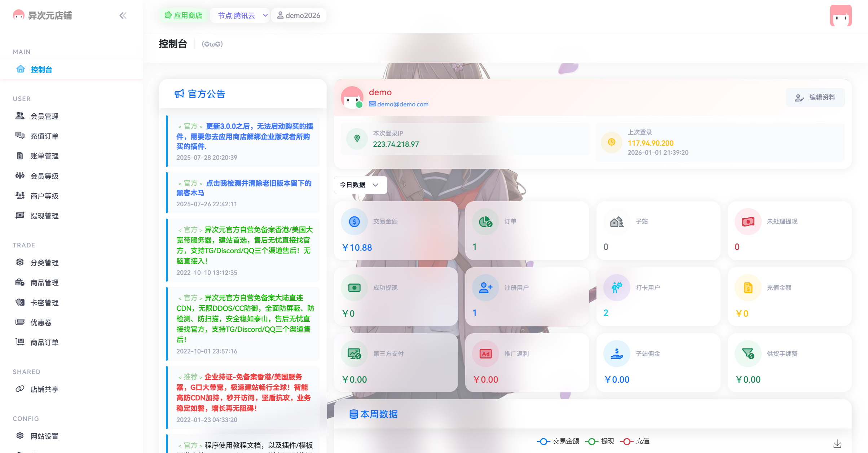Screen dimensions: 868x453
Task: Open the demo2026 account menu
Action: point(299,16)
